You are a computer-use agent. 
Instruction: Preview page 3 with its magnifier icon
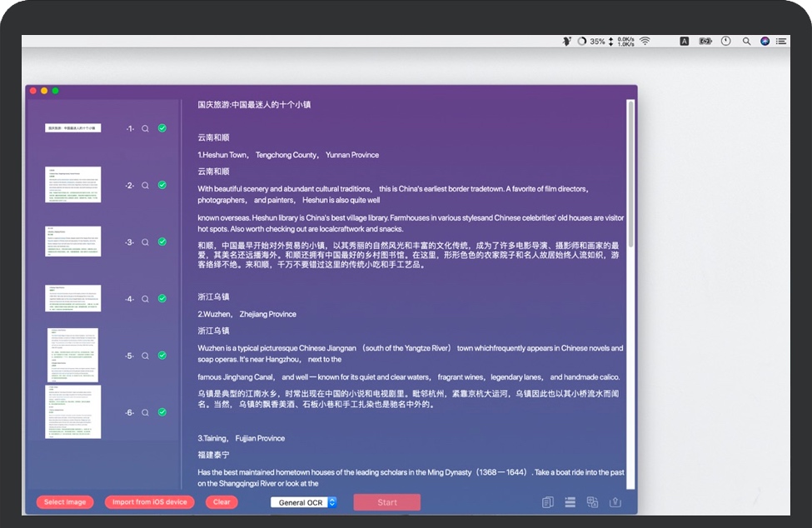click(145, 242)
